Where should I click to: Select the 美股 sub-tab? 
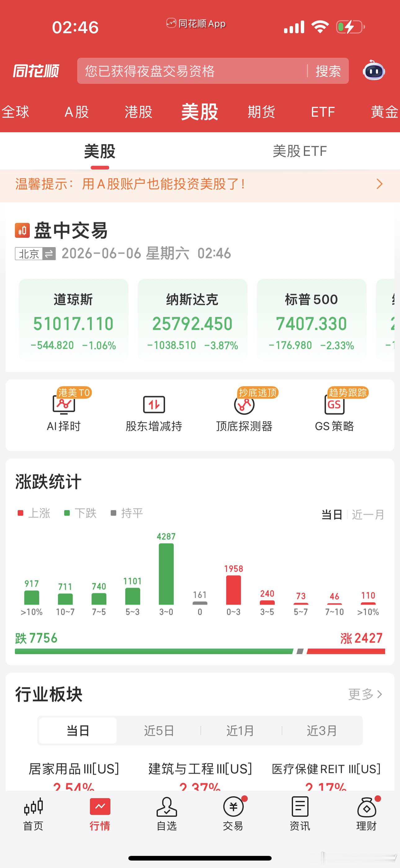click(x=100, y=151)
